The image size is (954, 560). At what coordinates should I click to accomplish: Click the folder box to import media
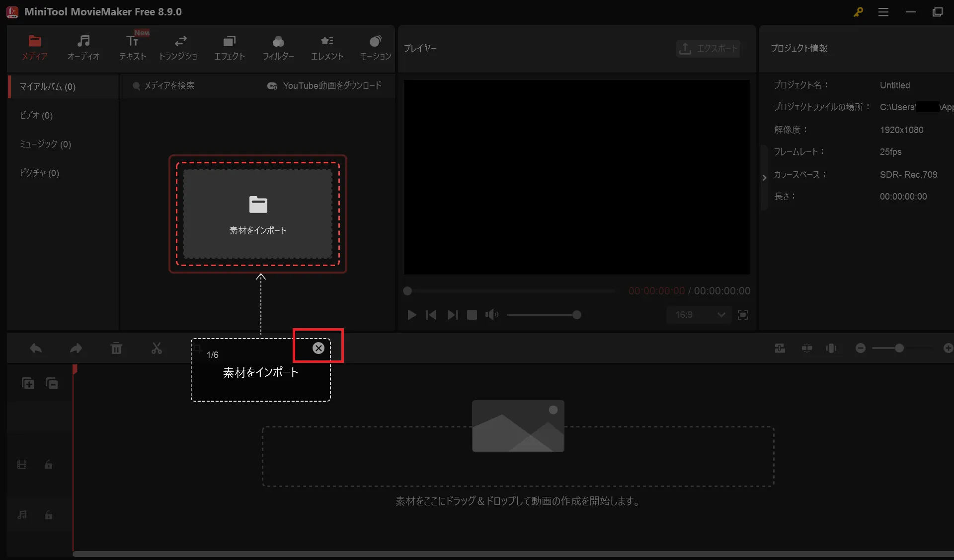[258, 214]
